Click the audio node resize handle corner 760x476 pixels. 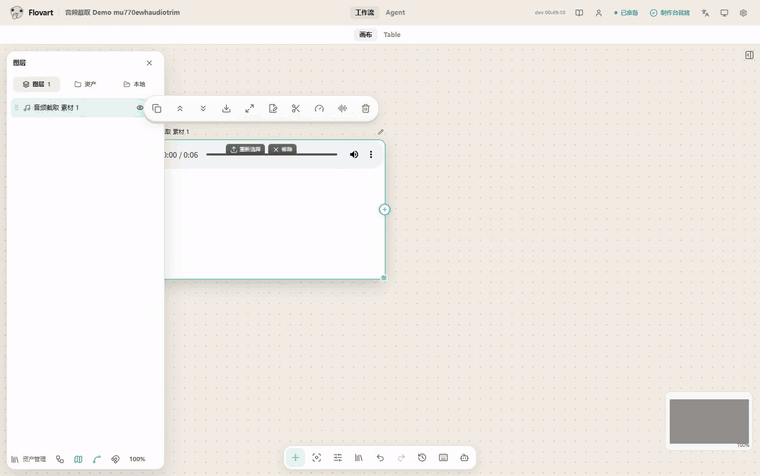click(x=384, y=278)
